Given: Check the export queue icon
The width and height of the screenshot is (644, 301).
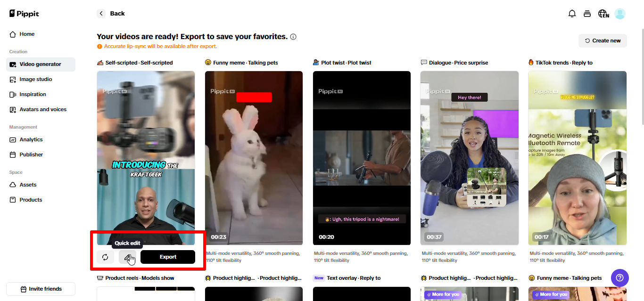Looking at the screenshot, I should click(587, 13).
